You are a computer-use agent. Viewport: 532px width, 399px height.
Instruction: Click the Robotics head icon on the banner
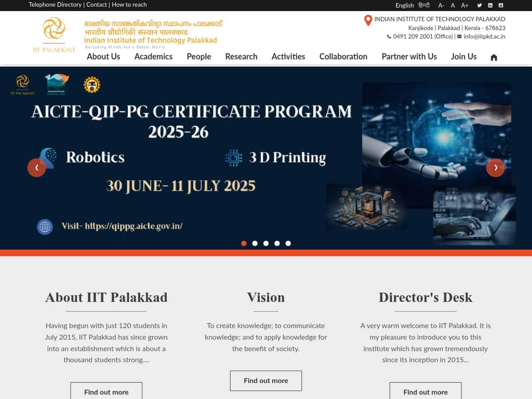click(x=47, y=158)
